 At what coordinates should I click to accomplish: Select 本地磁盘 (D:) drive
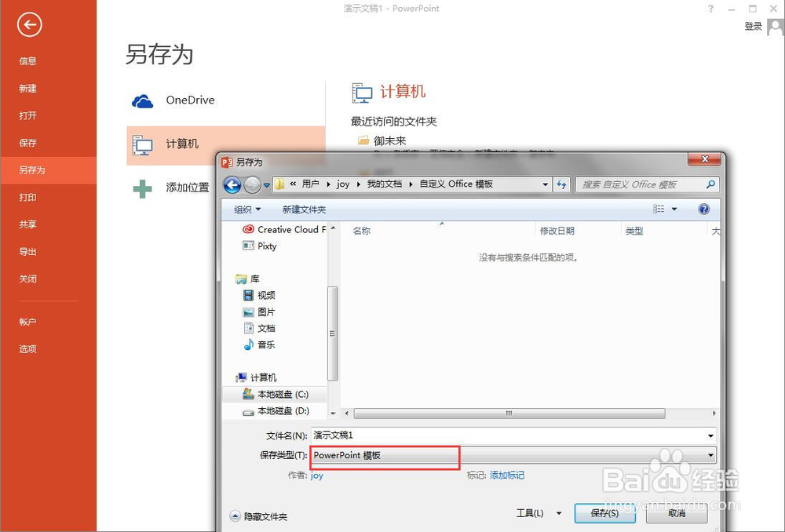tap(276, 411)
